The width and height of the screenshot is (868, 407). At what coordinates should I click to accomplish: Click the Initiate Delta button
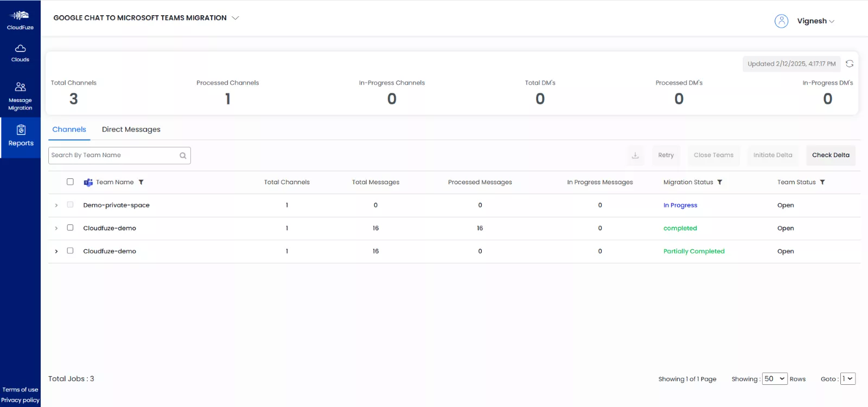pyautogui.click(x=773, y=155)
